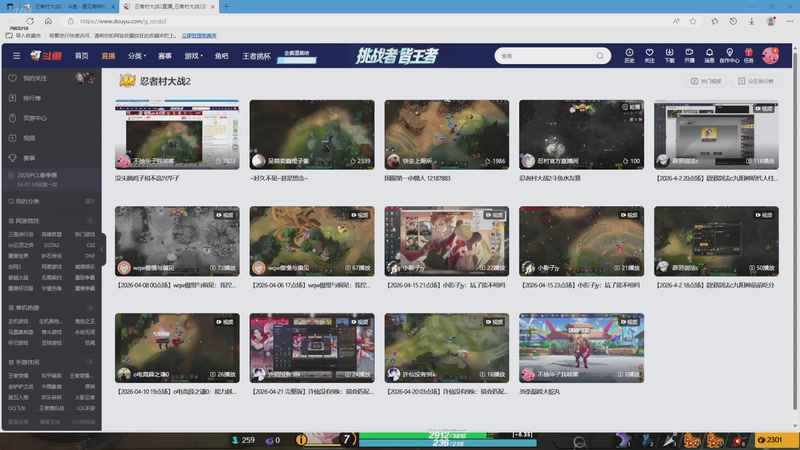Open video thumbnail titled 2026-04-06 17点场
Viewport: 800px width, 450px height.
[312, 241]
